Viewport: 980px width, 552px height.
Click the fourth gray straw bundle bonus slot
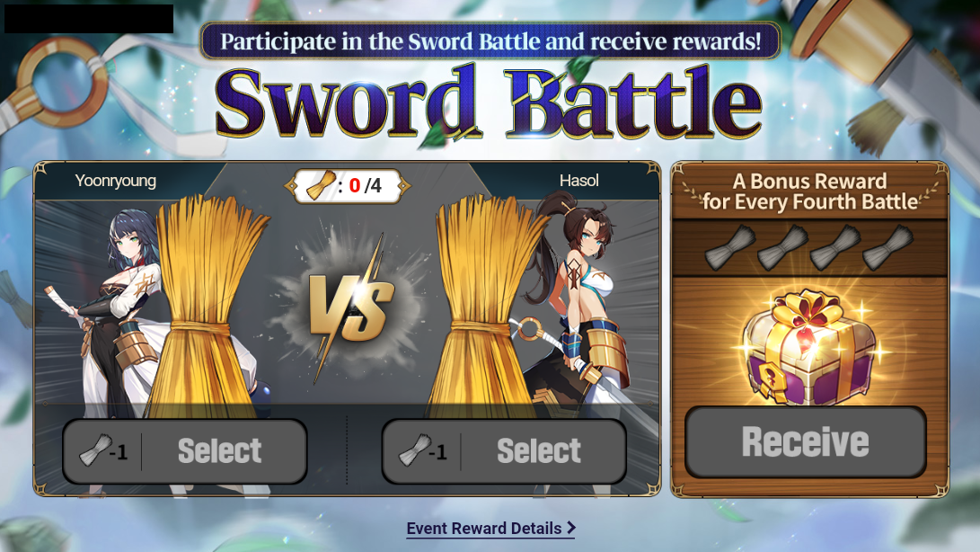coord(887,247)
